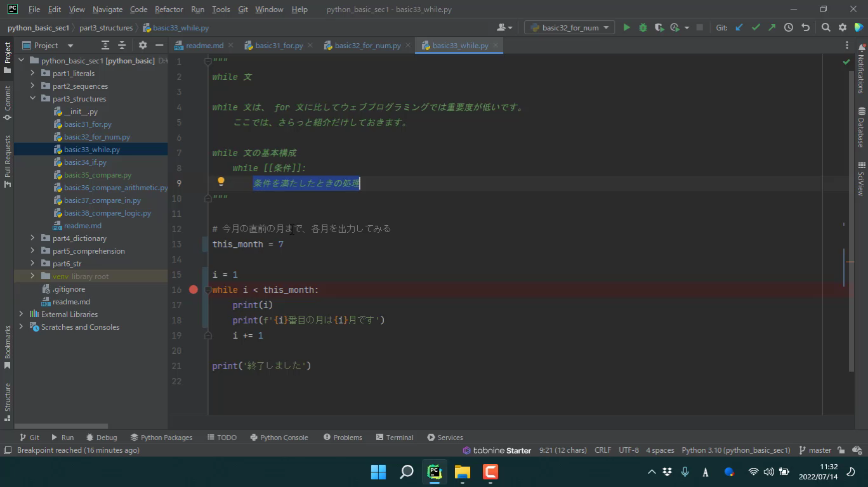Toggle the Project tool window stripe button
This screenshot has height=487, width=868.
(8, 57)
